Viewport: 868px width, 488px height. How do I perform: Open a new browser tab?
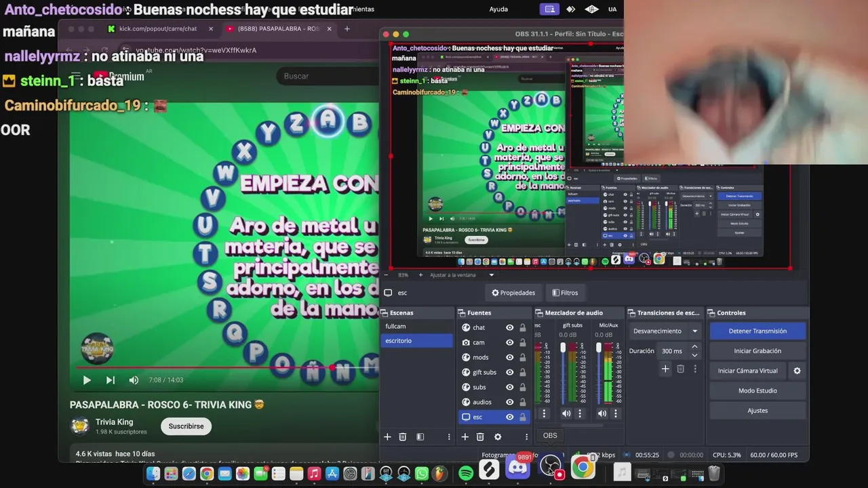pos(347,28)
